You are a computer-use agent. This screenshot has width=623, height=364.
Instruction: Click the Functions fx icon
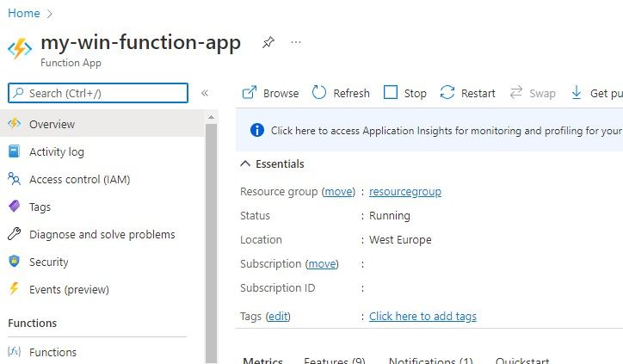[15, 351]
